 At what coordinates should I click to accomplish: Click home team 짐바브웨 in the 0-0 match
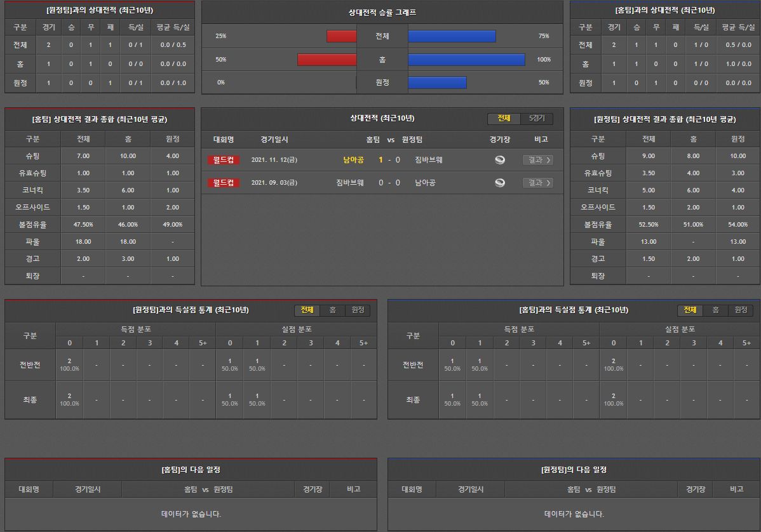tap(350, 183)
